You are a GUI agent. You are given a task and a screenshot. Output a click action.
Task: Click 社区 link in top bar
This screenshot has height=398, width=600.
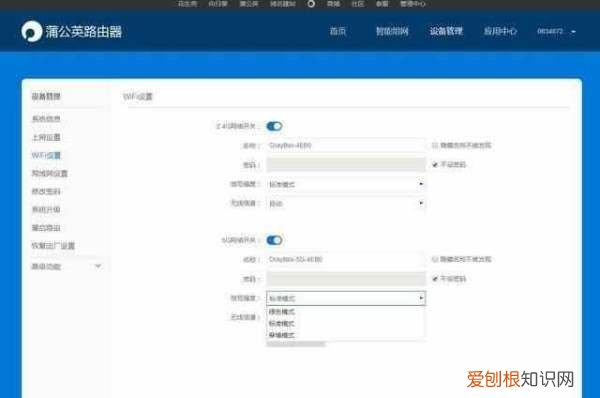358,4
